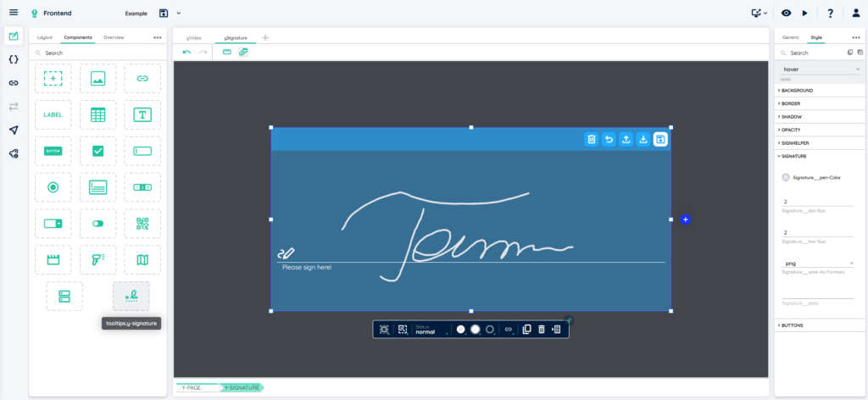Add the table component
This screenshot has width=868, height=400.
tap(98, 115)
